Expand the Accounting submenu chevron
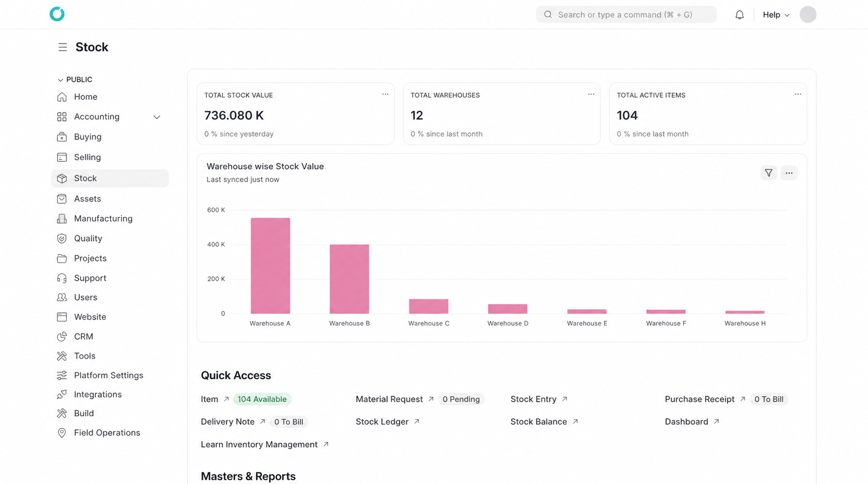This screenshot has width=868, height=484. (x=157, y=117)
